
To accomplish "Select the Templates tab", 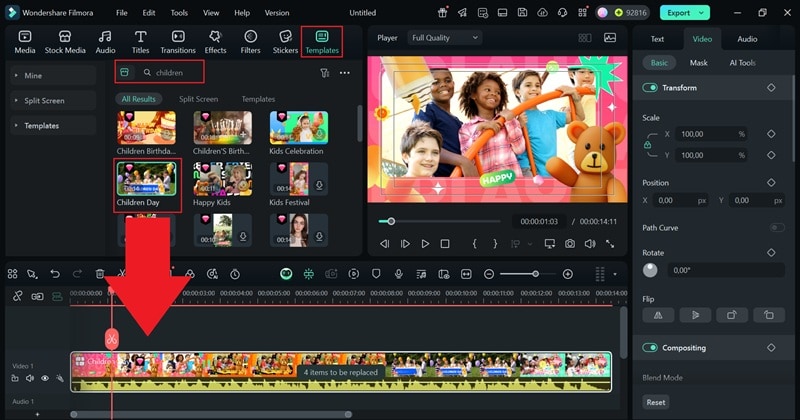I will tap(322, 42).
